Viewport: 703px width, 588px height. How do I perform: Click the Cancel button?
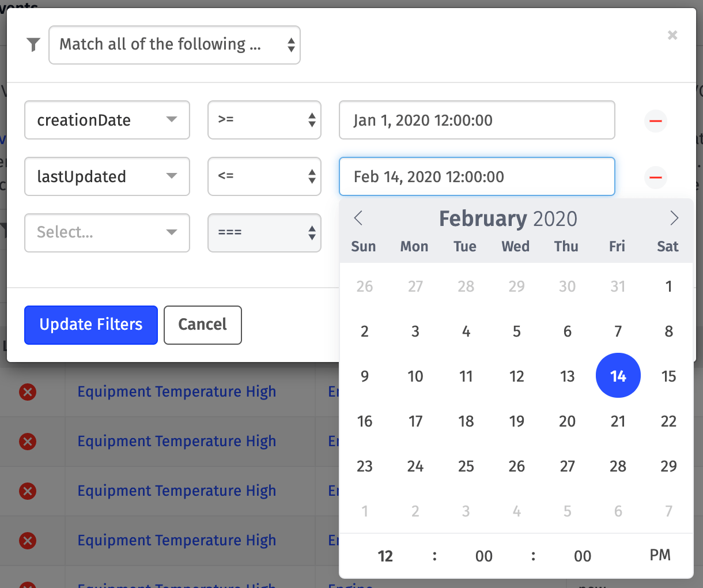click(203, 325)
